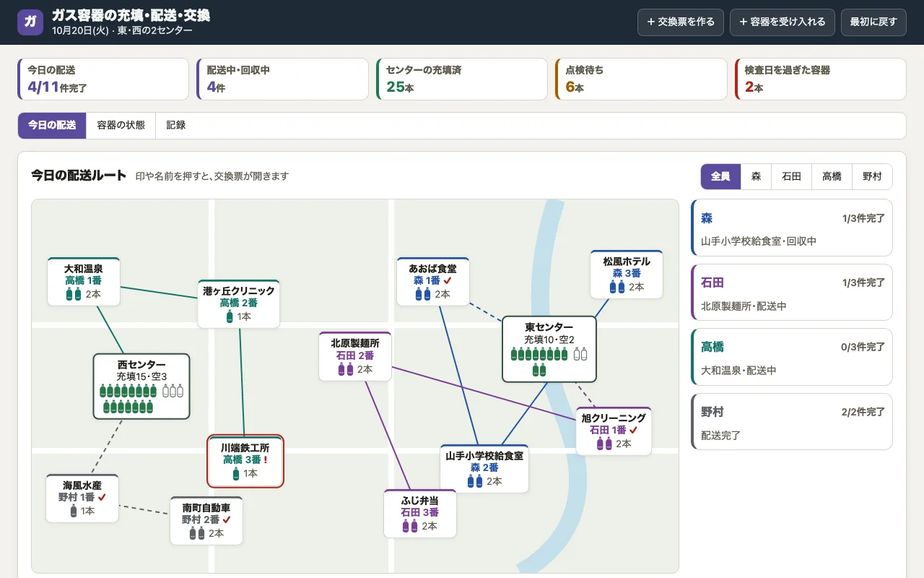Click the purple ガ app logo icon
The image size is (924, 578).
(30, 22)
